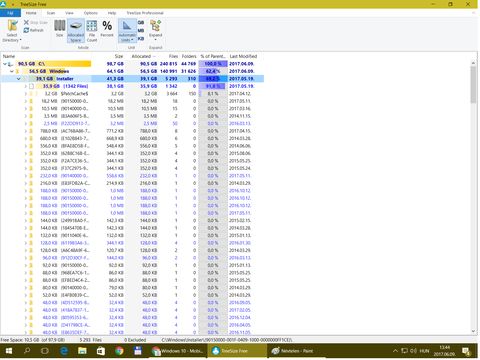This screenshot has width=480, height=360.
Task: Select Allocated Space mode
Action: tap(76, 31)
